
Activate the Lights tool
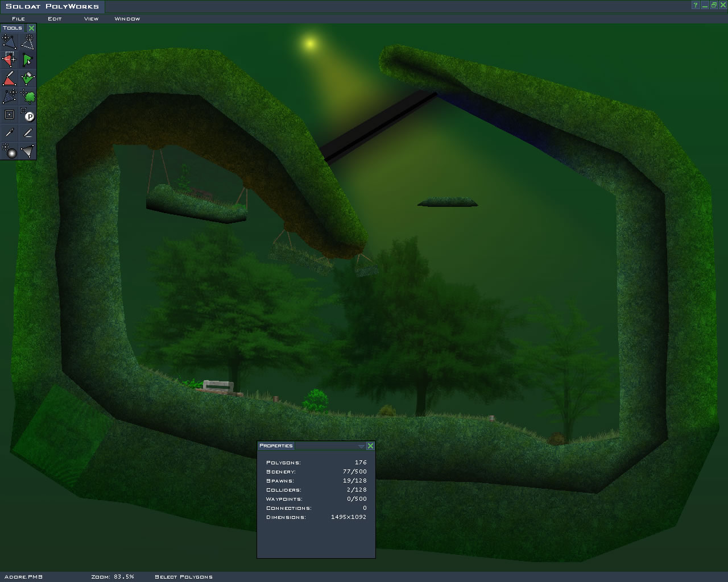9,151
